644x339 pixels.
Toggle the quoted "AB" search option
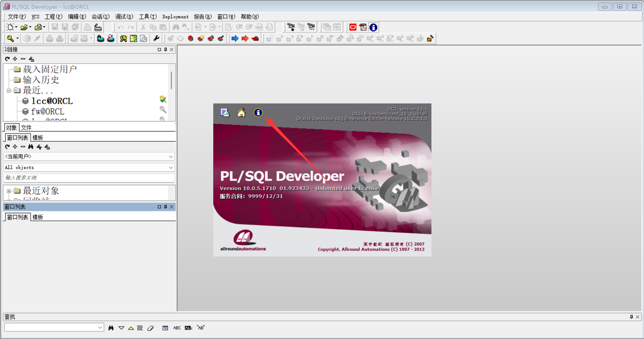coord(201,328)
